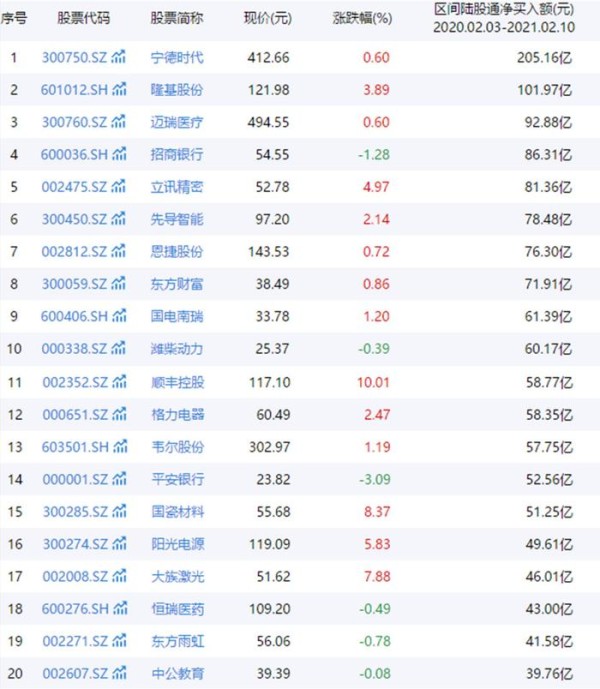The height and width of the screenshot is (689, 600).
Task: Open stock link 顺丰控股
Action: tap(178, 383)
